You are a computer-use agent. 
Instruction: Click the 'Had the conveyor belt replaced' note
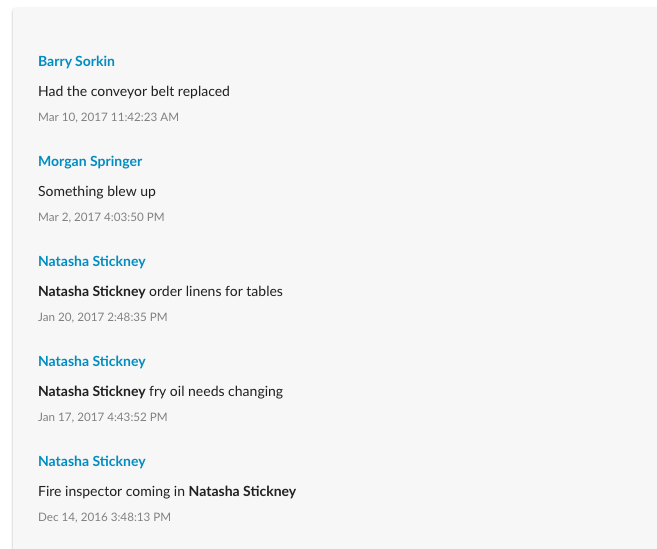(134, 91)
